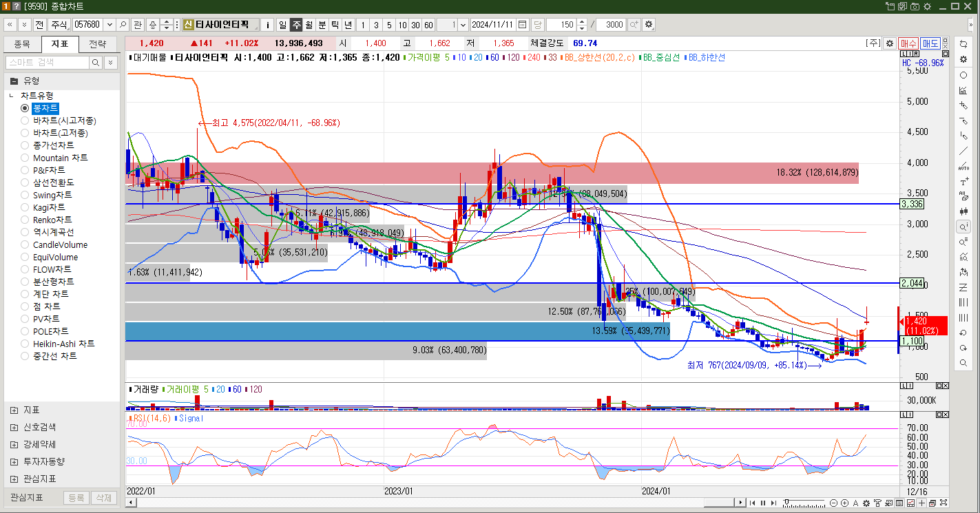Open the interval multiplier dropdown showing 1

[x=462, y=25]
